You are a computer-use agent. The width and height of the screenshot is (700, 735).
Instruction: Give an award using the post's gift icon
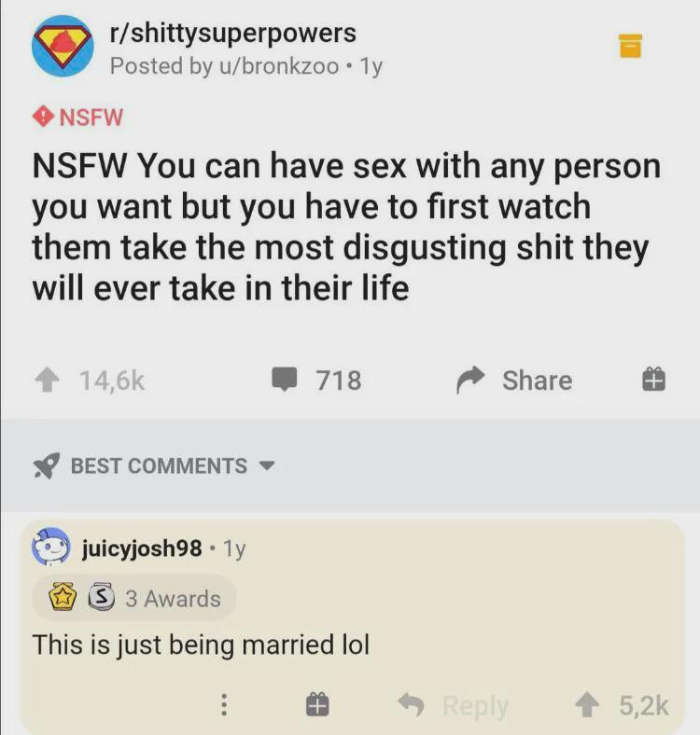653,380
